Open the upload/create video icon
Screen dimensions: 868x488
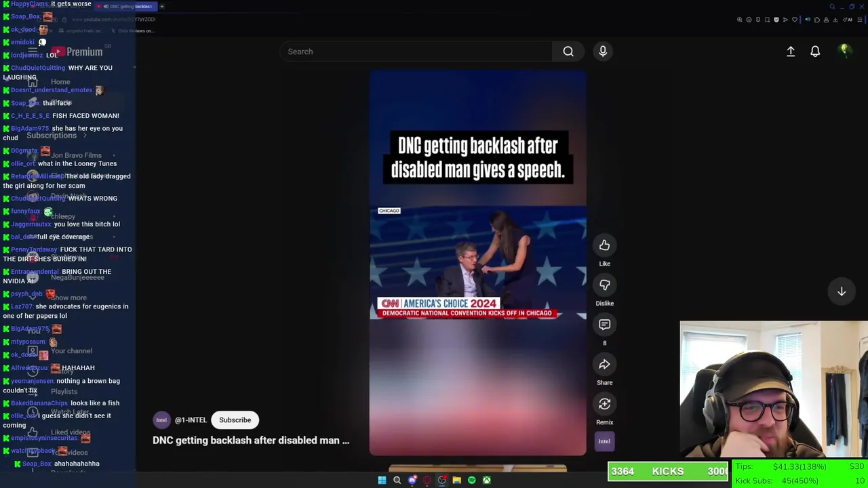(x=791, y=52)
